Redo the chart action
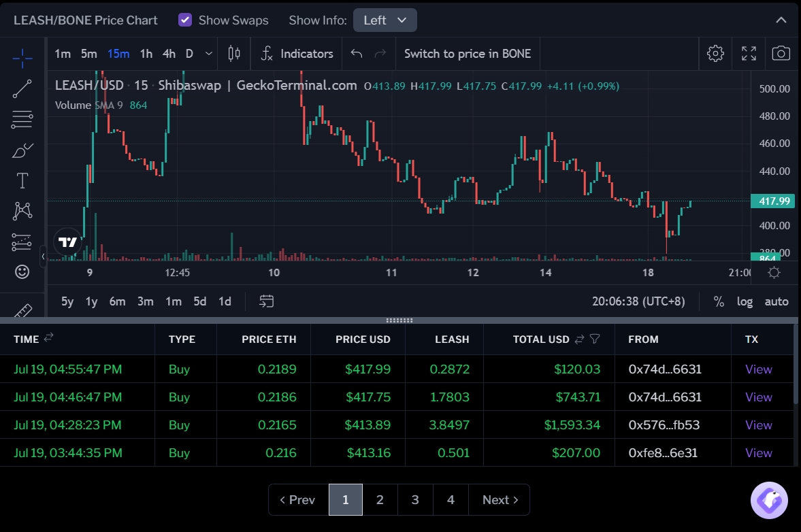The width and height of the screenshot is (801, 532). pos(380,54)
